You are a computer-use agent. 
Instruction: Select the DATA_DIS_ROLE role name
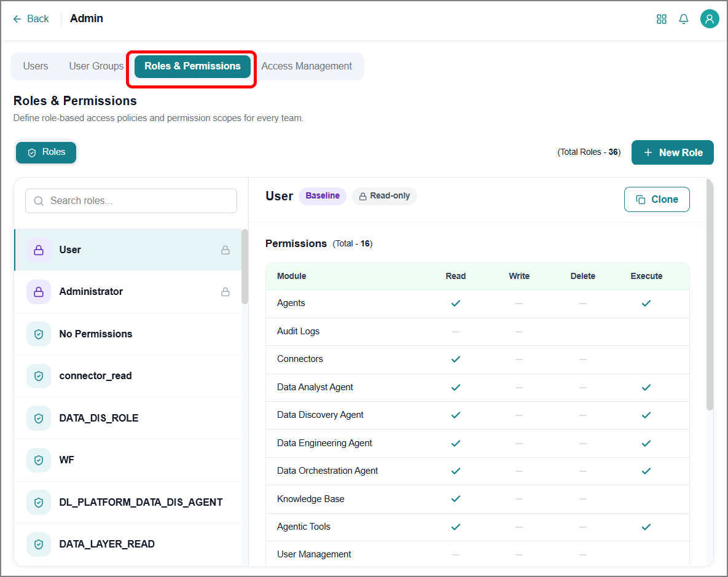coord(99,418)
